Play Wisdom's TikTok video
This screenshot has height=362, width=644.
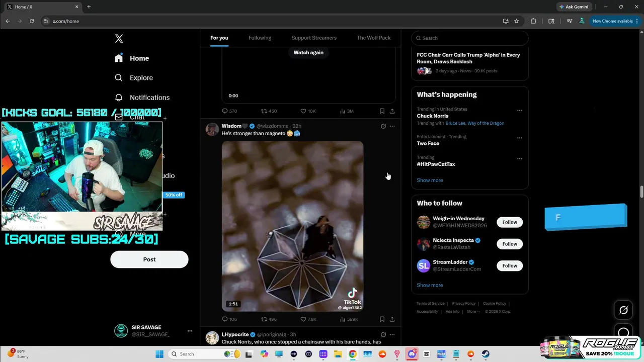(292, 226)
